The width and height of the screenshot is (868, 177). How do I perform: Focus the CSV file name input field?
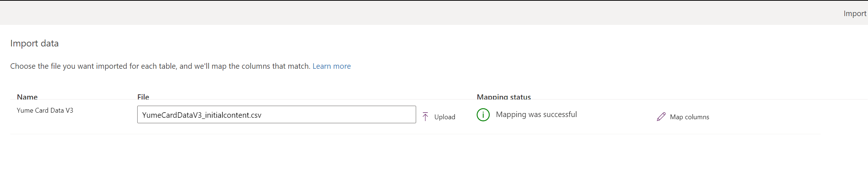pos(276,114)
